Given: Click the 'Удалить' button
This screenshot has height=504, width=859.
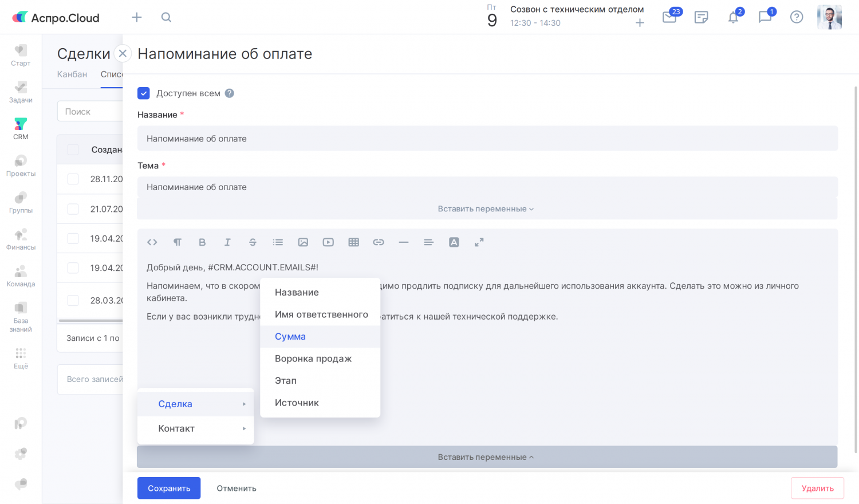Looking at the screenshot, I should (817, 489).
